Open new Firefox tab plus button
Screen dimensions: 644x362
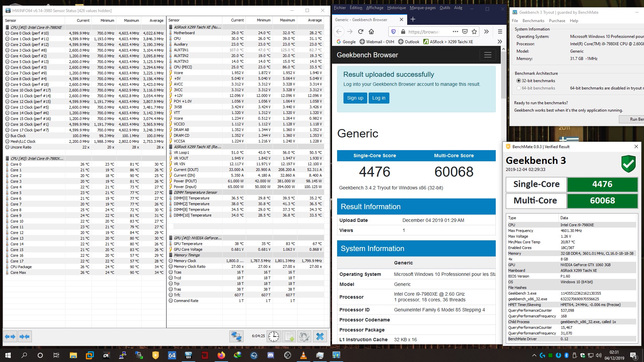413,19
